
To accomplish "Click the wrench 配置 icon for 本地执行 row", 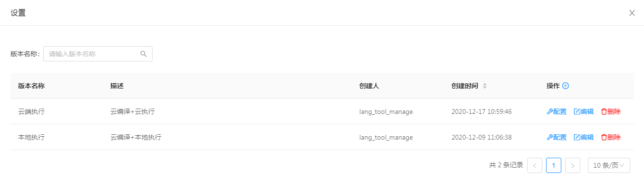I will (x=550, y=137).
